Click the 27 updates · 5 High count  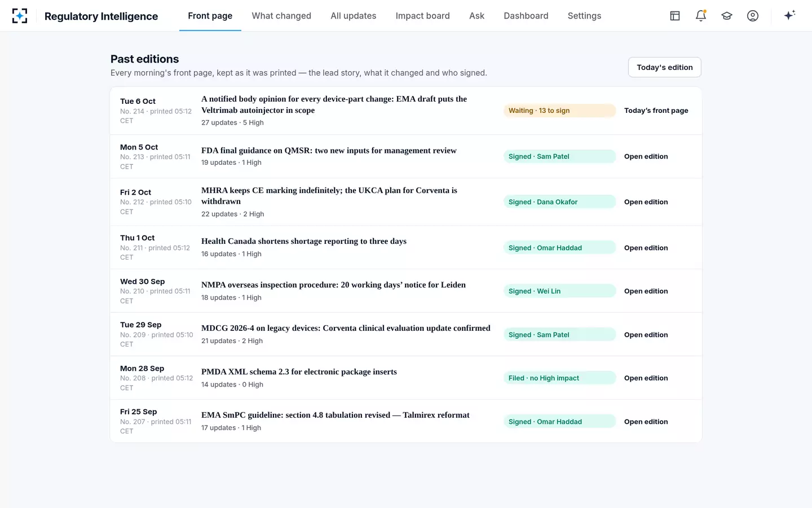[232, 123]
